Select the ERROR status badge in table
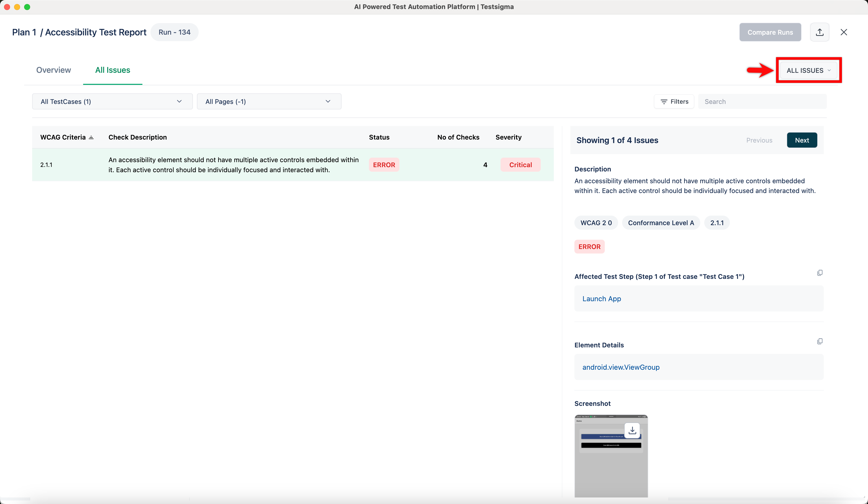Screen dimensions: 868x504 [x=384, y=165]
